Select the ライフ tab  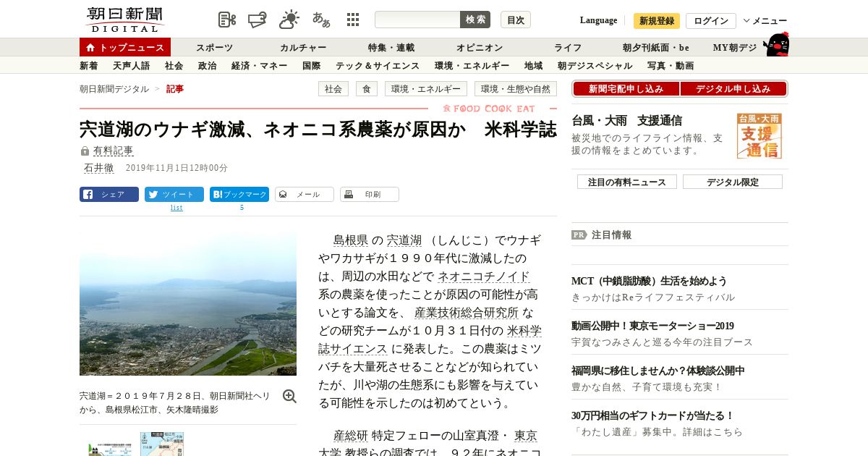pyautogui.click(x=568, y=48)
